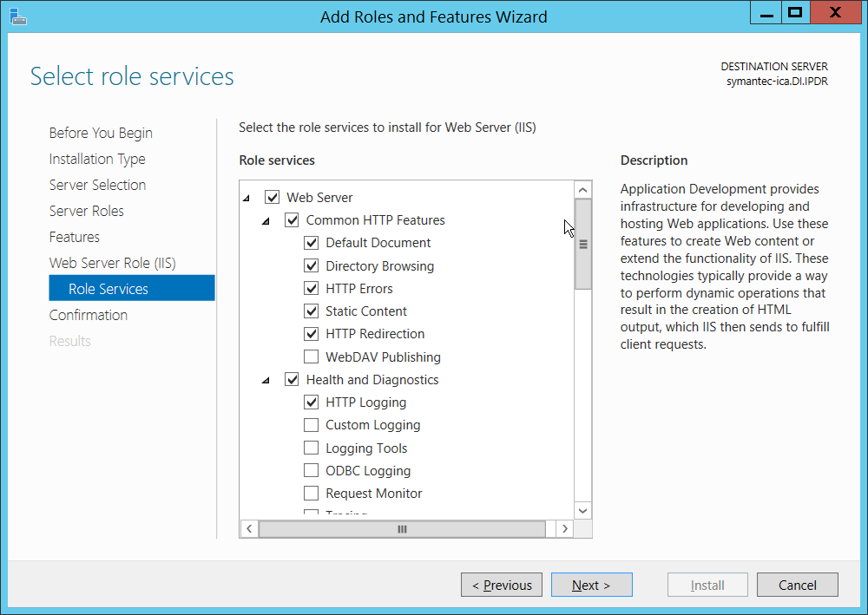The image size is (868, 615).
Task: Click the Previous button
Action: click(x=502, y=585)
